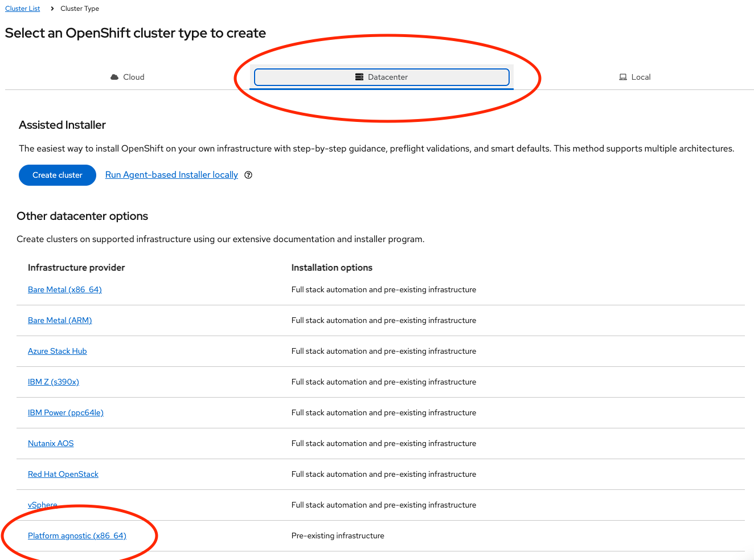
Task: Click the server icon on Datacenter tab
Action: coord(359,77)
